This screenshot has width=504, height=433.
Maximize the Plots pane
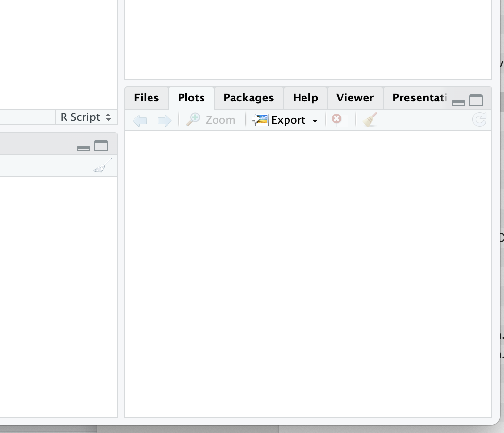click(476, 100)
